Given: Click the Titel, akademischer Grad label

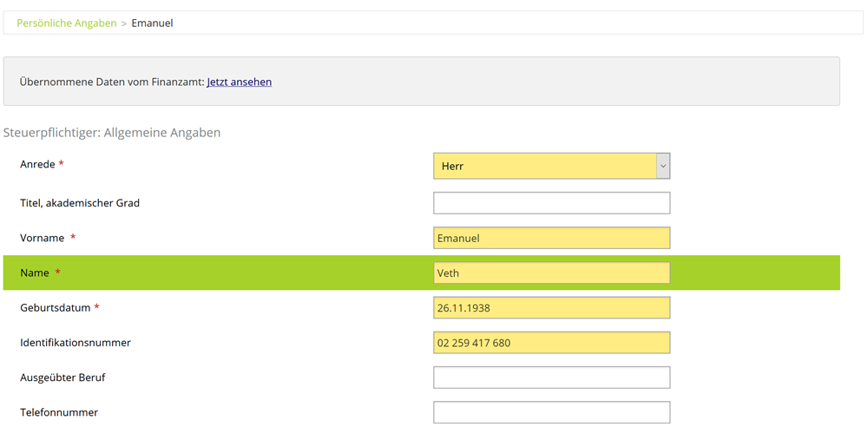Looking at the screenshot, I should click(x=80, y=203).
